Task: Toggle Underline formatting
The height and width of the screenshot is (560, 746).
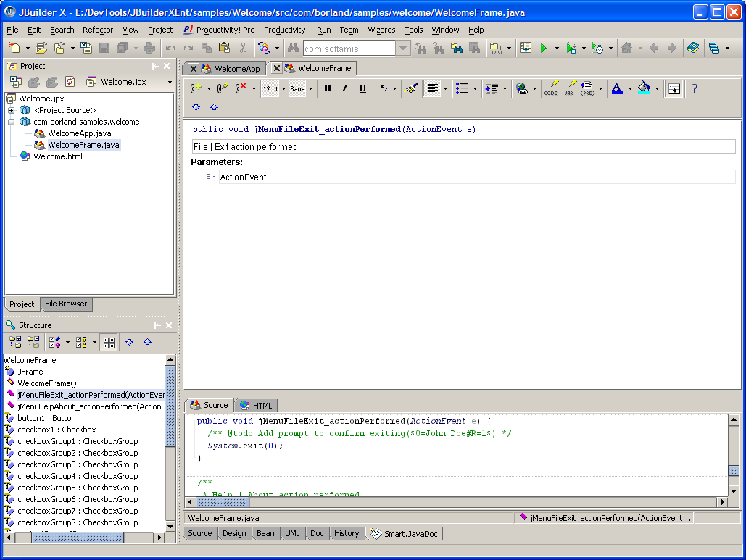Action: 362,88
